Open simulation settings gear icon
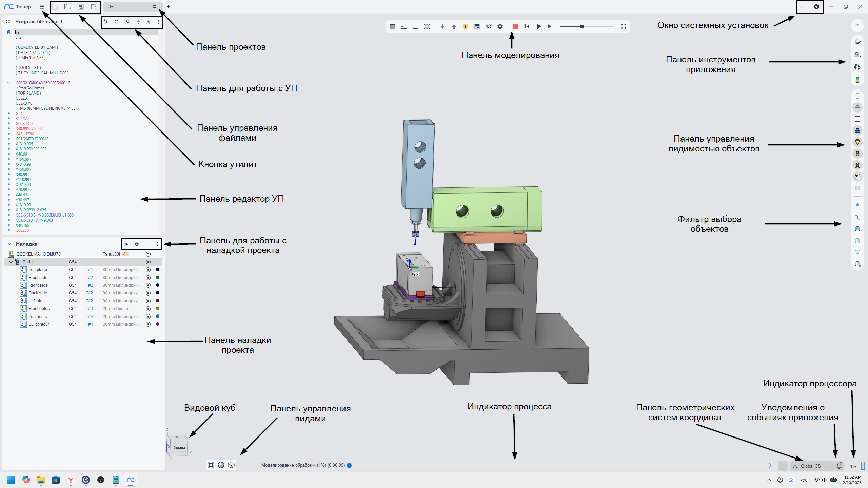The width and height of the screenshot is (868, 488). click(500, 26)
